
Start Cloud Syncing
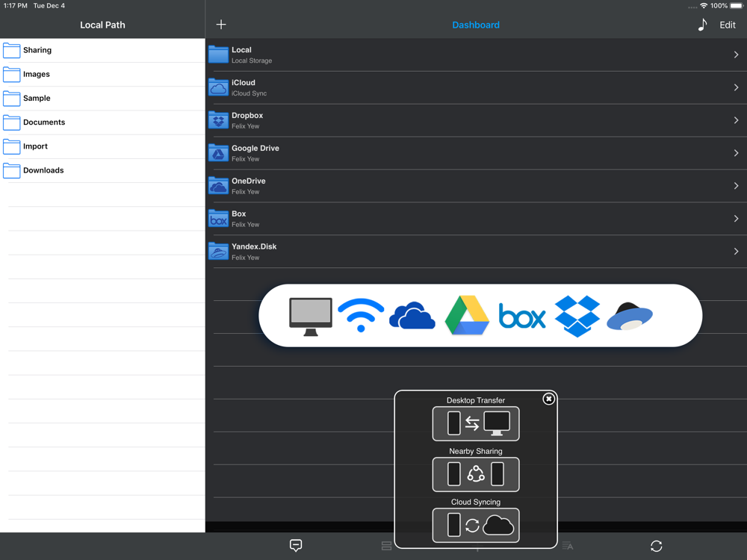(475, 525)
